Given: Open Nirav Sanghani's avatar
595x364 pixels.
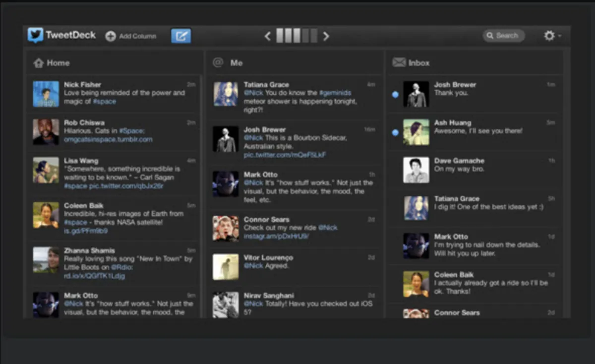Looking at the screenshot, I should pyautogui.click(x=226, y=304).
